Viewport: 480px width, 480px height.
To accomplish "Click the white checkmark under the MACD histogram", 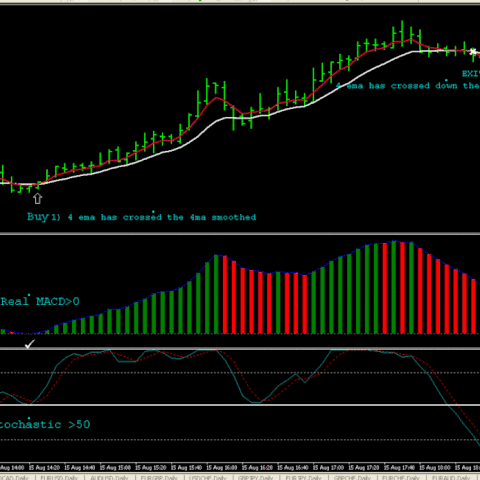I will 30,344.
